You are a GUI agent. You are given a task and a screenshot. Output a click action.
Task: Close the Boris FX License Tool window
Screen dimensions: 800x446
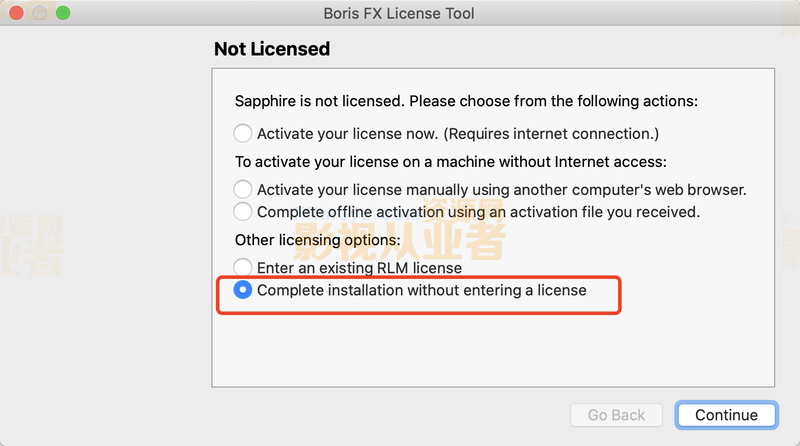16,13
